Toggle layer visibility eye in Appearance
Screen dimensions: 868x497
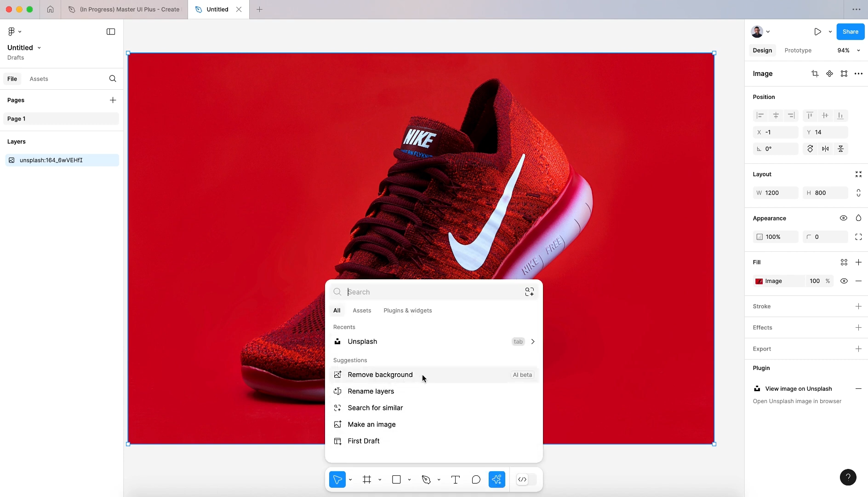tap(844, 218)
